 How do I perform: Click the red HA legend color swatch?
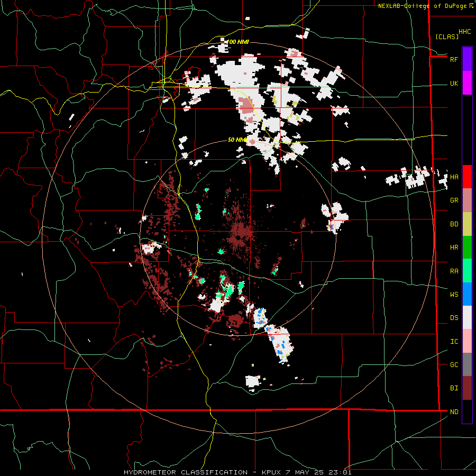(467, 177)
